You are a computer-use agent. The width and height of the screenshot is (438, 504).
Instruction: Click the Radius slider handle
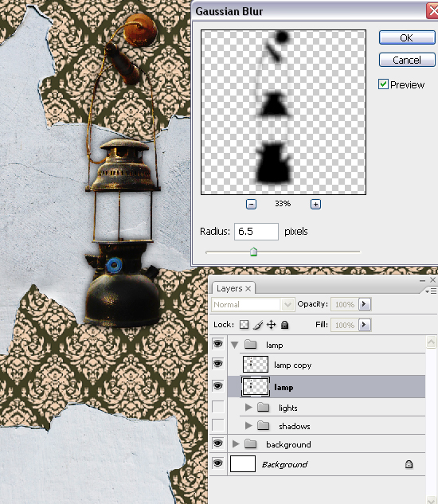point(254,252)
